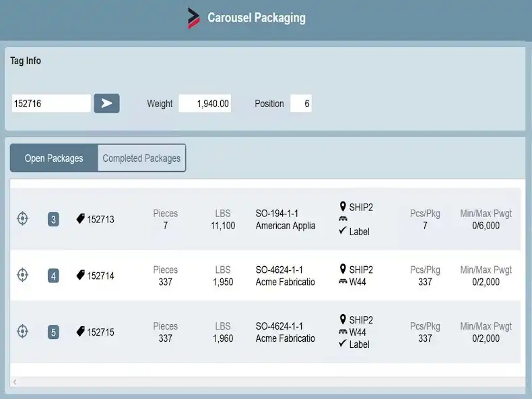Click the target icon for package 152713
Screen dimensions: 532x399
pyautogui.click(x=22, y=218)
